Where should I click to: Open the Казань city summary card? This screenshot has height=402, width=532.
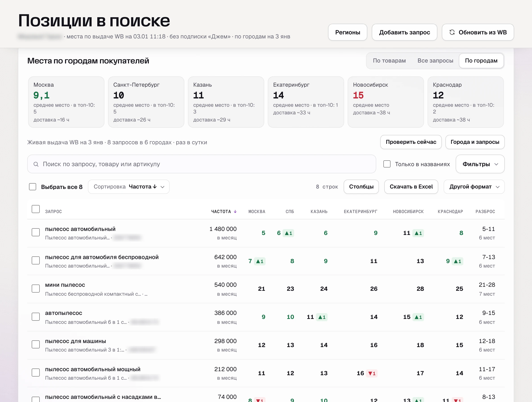coord(226,102)
